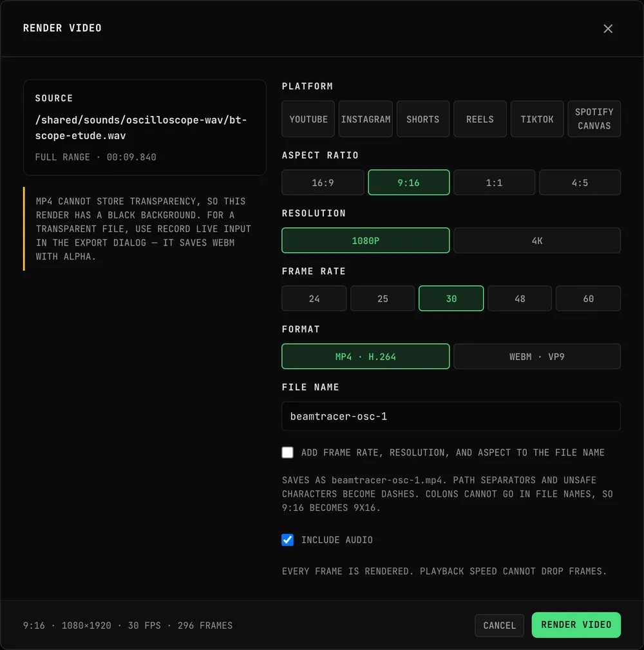Image resolution: width=644 pixels, height=650 pixels.
Task: Cancel the render dialog
Action: 499,625
